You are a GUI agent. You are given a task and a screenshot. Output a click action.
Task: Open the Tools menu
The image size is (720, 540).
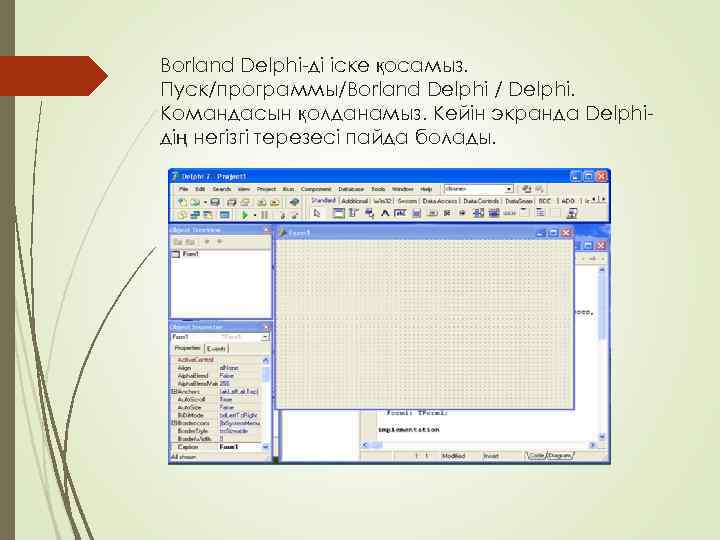[378, 189]
